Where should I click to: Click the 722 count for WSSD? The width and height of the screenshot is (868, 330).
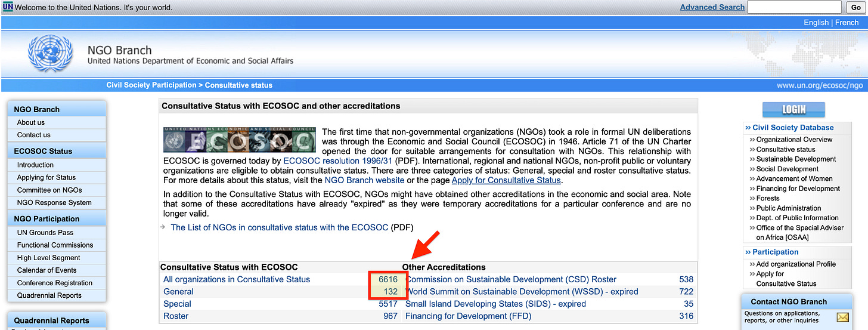[686, 292]
